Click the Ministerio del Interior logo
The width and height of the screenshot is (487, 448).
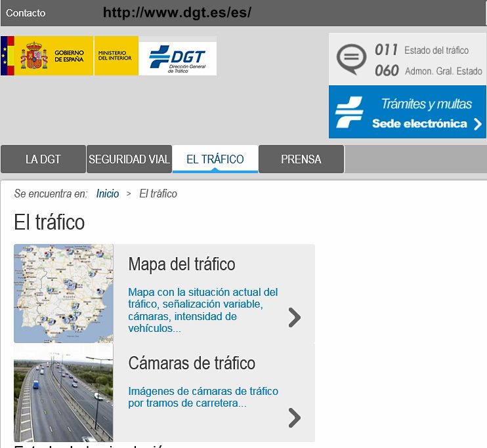[116, 56]
